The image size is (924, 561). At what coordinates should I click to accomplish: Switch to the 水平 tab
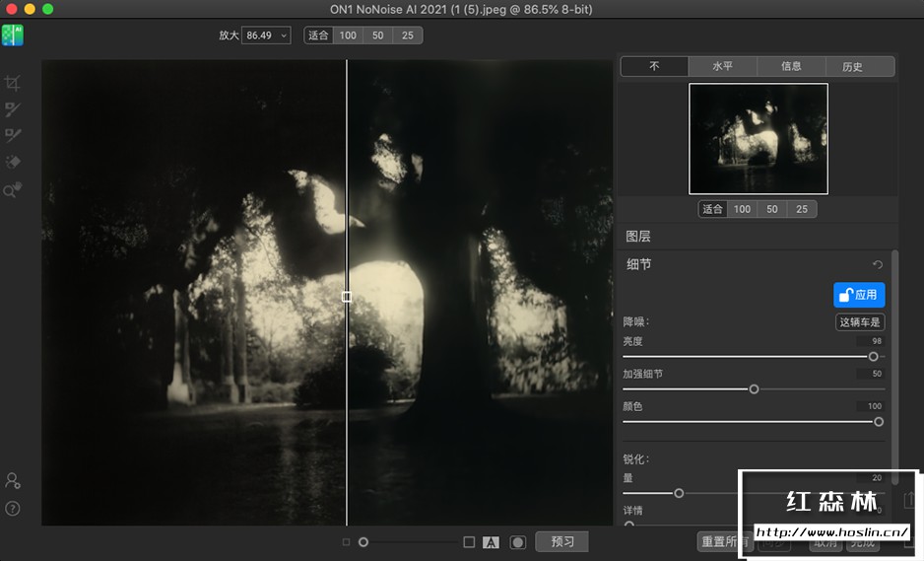pos(722,66)
